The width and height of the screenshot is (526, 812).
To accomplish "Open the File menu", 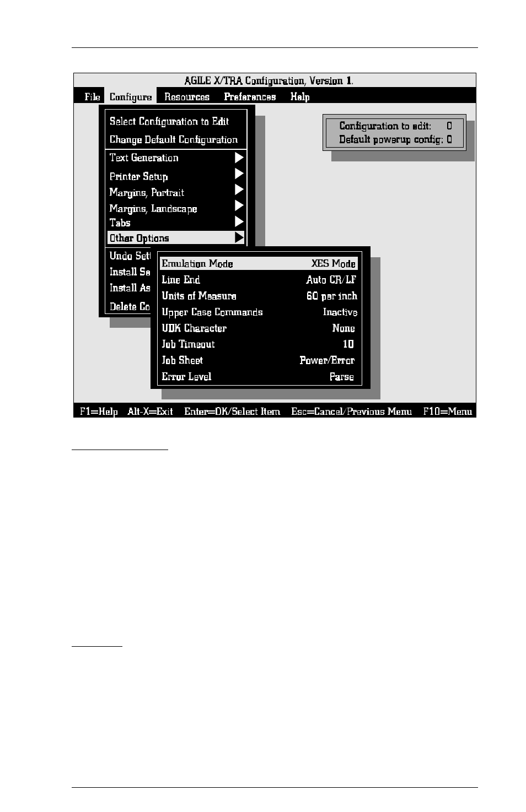I will click(x=92, y=97).
